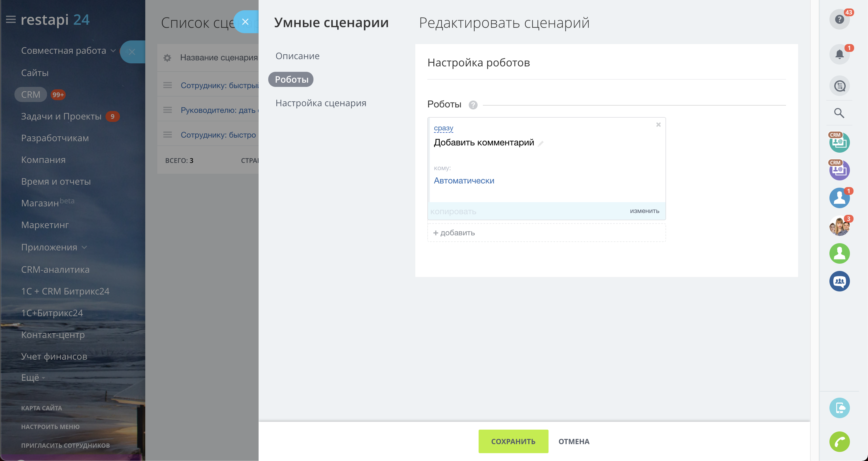The height and width of the screenshot is (461, 868).
Task: Click the search magnifier icon
Action: (x=839, y=113)
